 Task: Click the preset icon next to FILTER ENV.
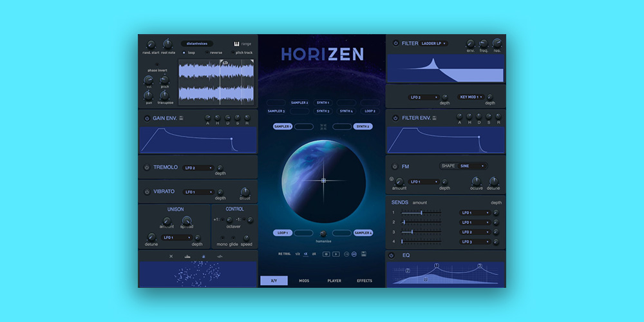[x=434, y=118]
